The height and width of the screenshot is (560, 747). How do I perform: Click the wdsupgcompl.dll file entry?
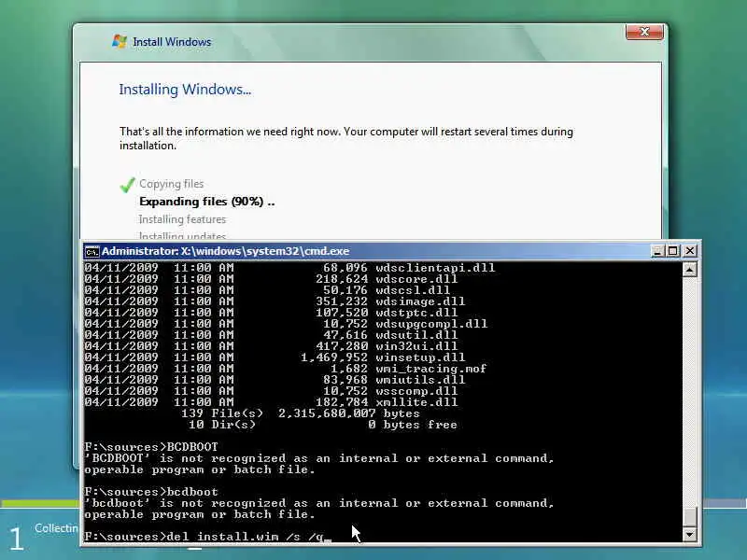(286, 324)
